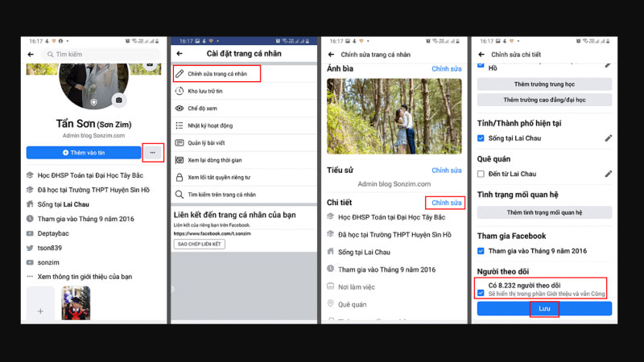Image resolution: width=644 pixels, height=362 pixels.
Task: Uncheck the Sống tại Lai Chau checkbox
Action: pyautogui.click(x=481, y=138)
